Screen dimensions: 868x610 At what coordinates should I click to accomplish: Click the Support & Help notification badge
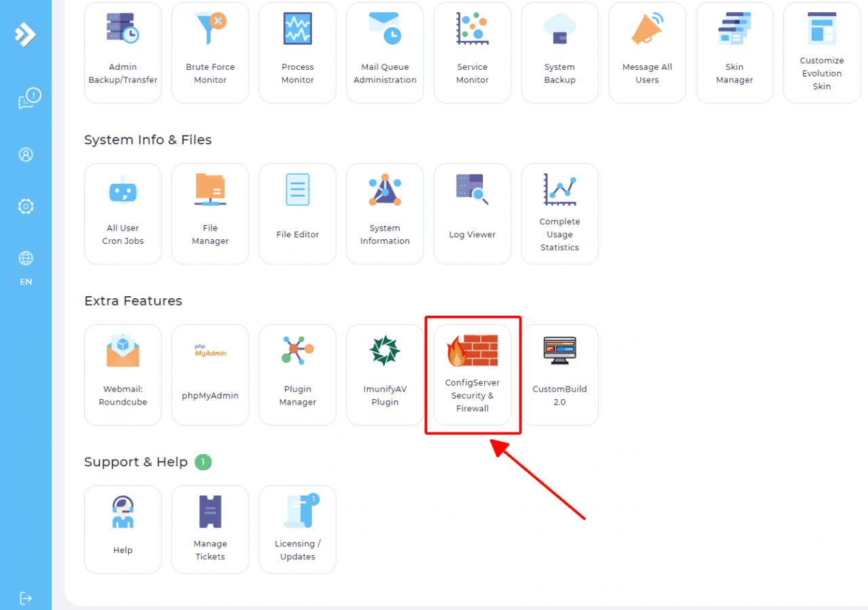[203, 462]
